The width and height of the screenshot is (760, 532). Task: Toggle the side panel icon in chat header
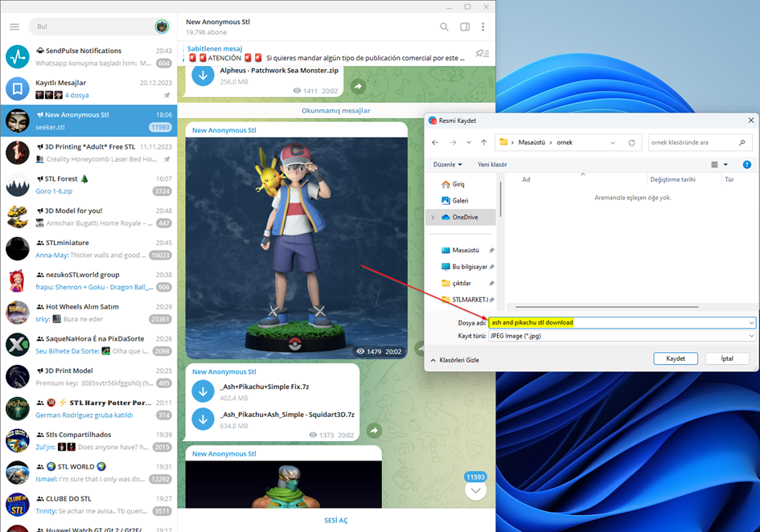(x=465, y=27)
